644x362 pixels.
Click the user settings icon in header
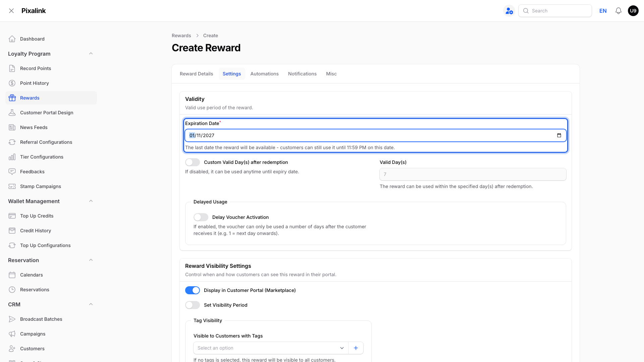[509, 11]
